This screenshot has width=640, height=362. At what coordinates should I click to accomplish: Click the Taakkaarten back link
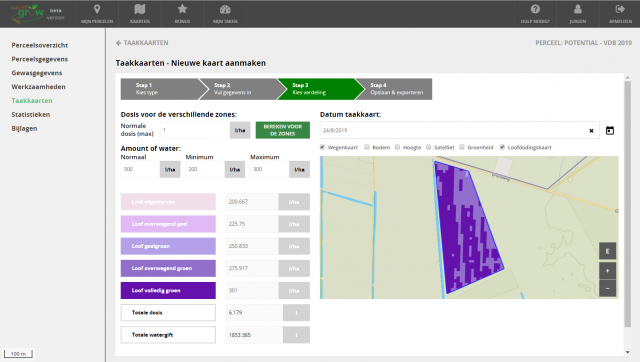tap(146, 43)
